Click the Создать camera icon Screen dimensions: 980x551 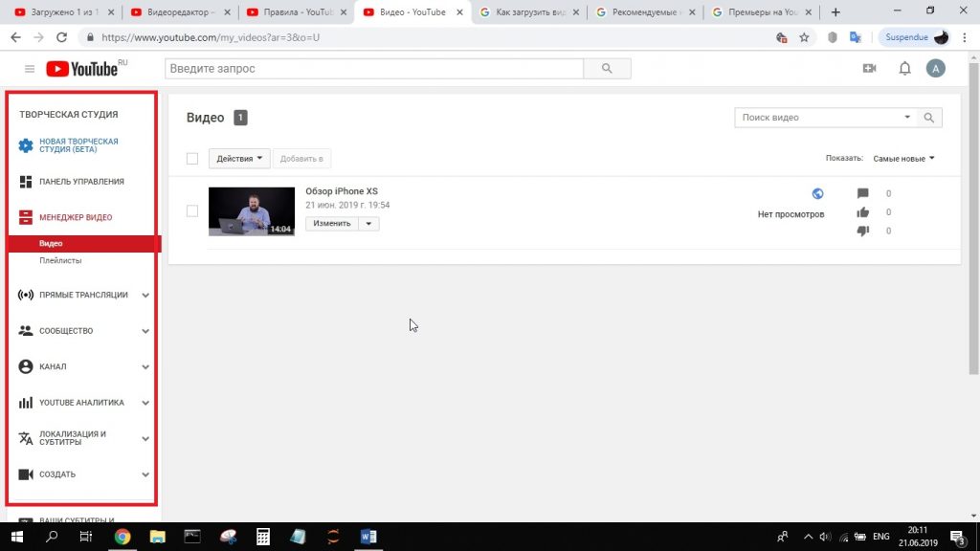pyautogui.click(x=26, y=474)
